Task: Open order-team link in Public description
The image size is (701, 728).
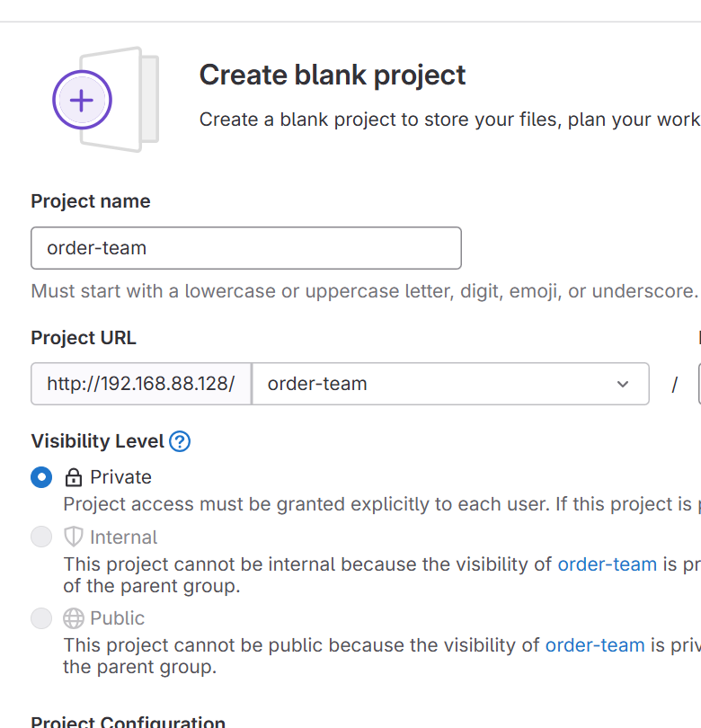Action: (594, 644)
